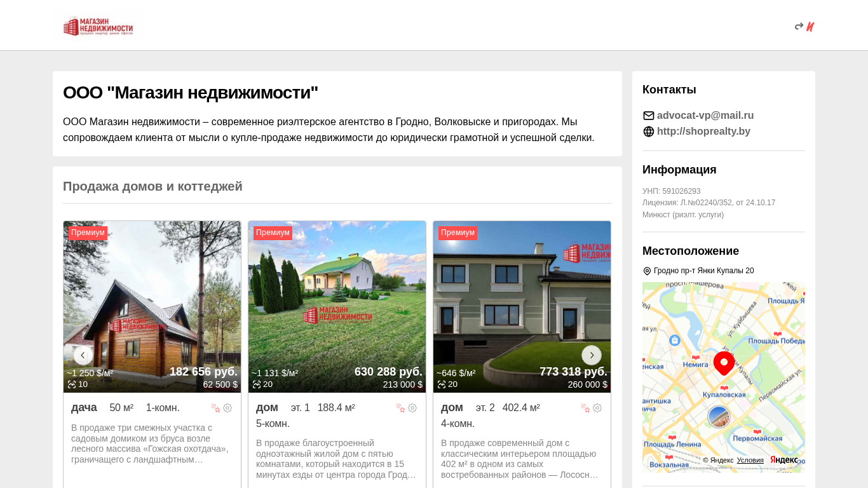This screenshot has width=868, height=488.
Task: Click the УНП: 591026293 line
Action: [x=672, y=191]
